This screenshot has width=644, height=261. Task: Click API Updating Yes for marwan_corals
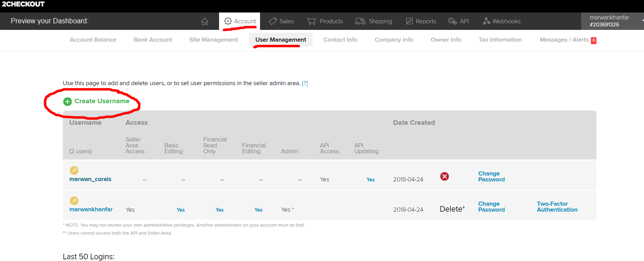(x=370, y=180)
